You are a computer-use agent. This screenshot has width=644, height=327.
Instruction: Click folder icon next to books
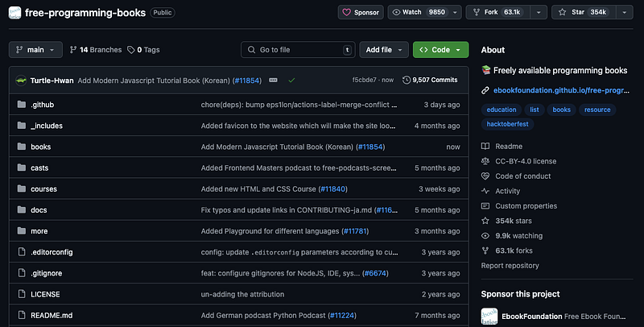[x=22, y=147]
